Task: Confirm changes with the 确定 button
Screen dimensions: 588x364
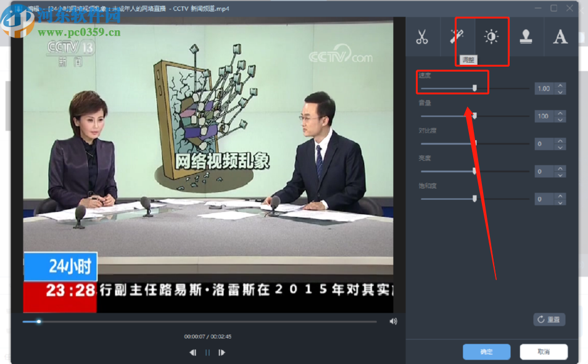Action: point(486,351)
